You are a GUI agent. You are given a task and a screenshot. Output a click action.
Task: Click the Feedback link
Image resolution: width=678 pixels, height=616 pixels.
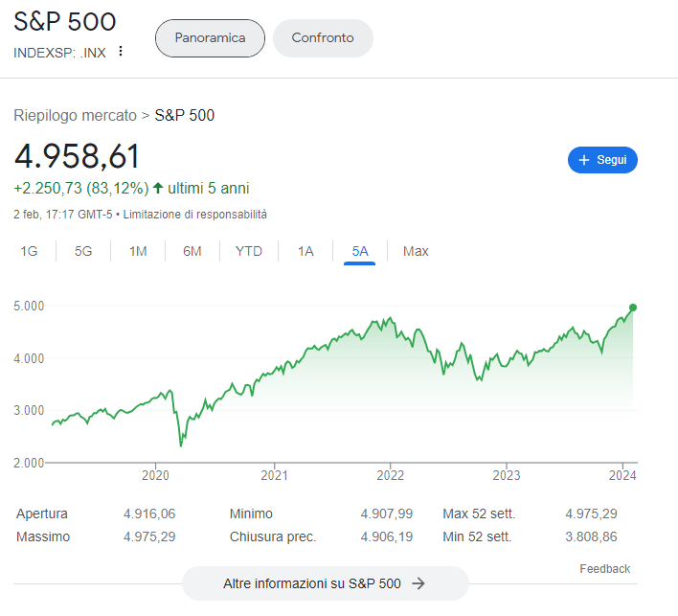pyautogui.click(x=605, y=569)
